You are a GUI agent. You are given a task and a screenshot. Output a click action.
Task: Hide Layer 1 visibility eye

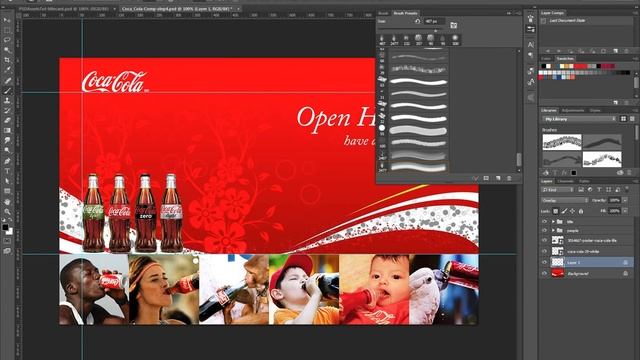coord(544,262)
